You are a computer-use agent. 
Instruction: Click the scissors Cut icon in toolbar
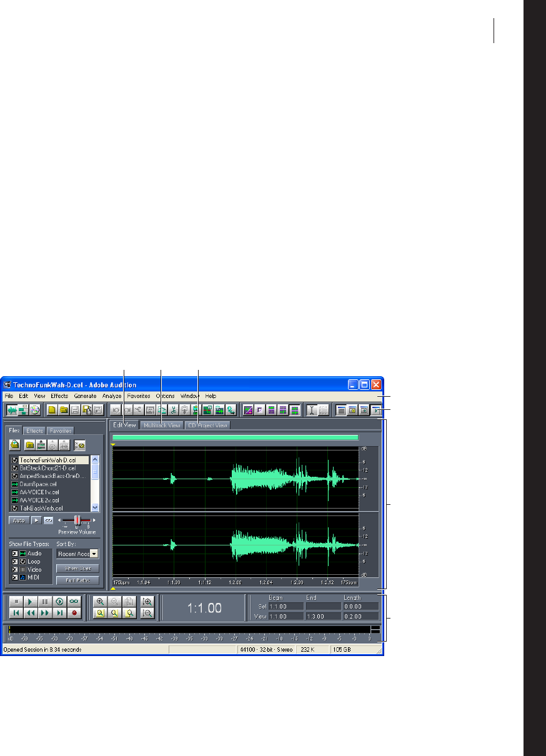[x=174, y=410]
